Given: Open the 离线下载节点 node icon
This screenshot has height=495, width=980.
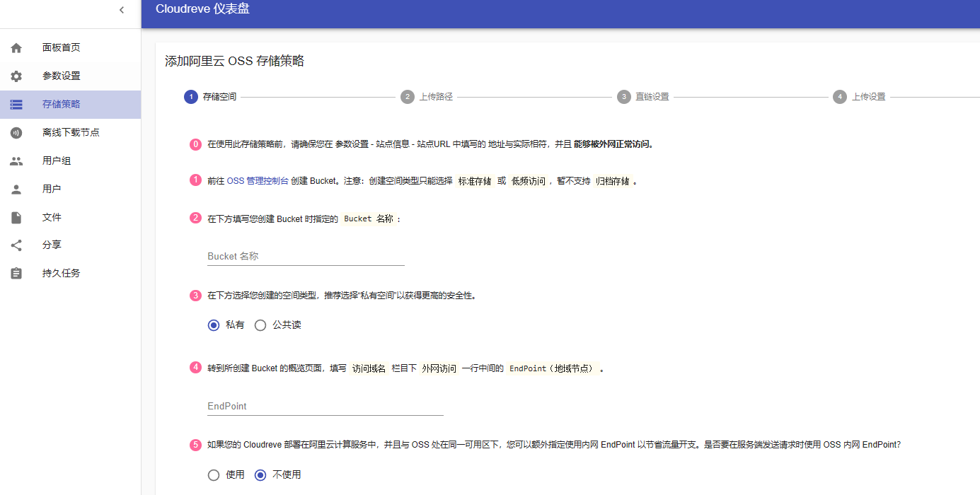Looking at the screenshot, I should pos(16,132).
